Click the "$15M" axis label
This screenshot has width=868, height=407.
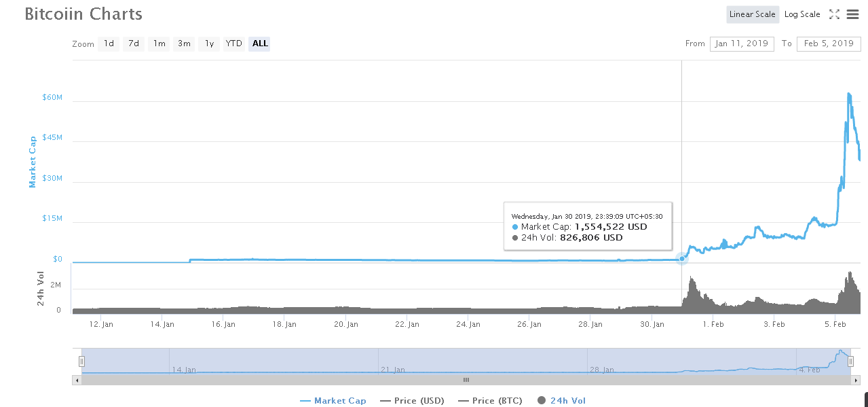coord(52,219)
